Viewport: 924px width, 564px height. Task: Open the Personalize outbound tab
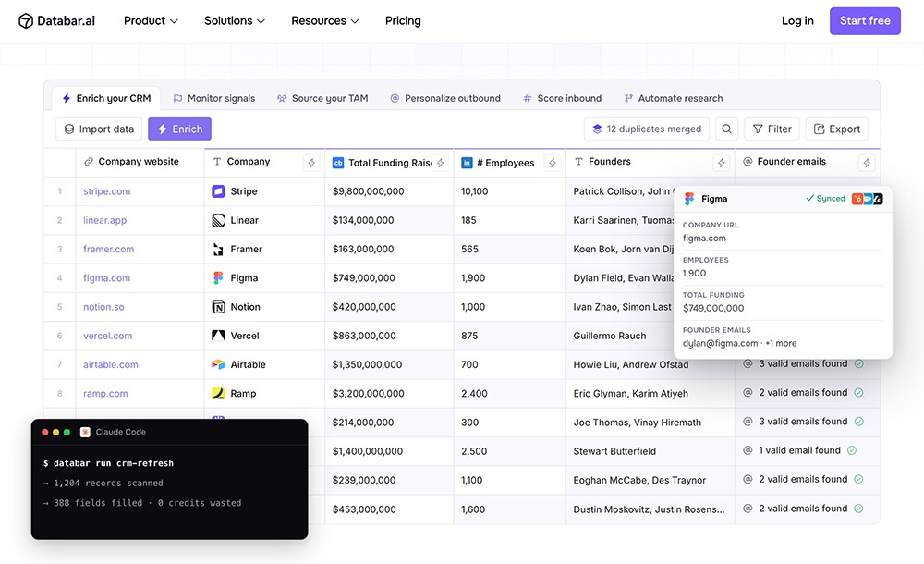[x=445, y=98]
